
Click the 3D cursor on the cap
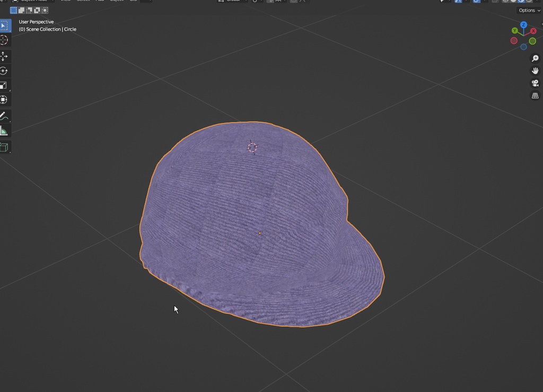coord(252,147)
